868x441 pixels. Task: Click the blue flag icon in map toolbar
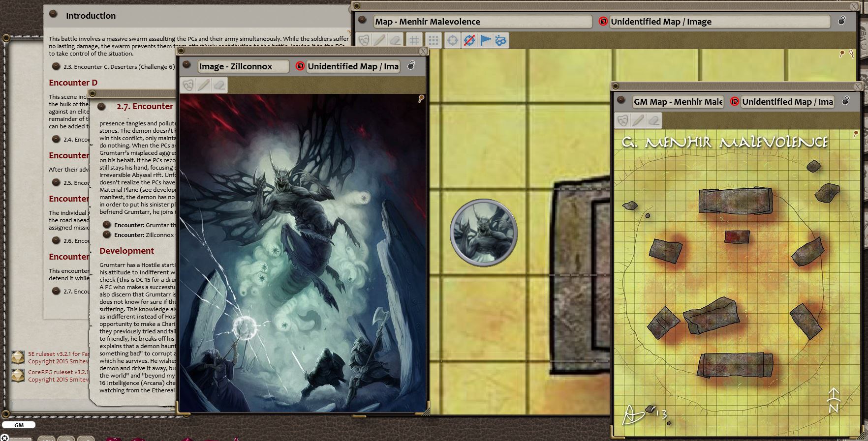[485, 40]
